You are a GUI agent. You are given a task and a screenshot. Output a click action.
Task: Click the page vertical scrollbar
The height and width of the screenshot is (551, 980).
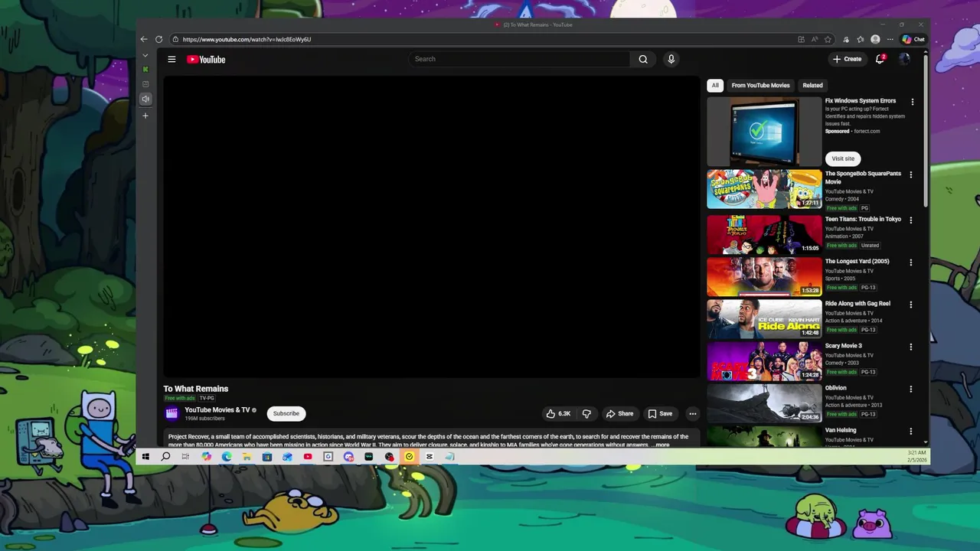(926, 130)
